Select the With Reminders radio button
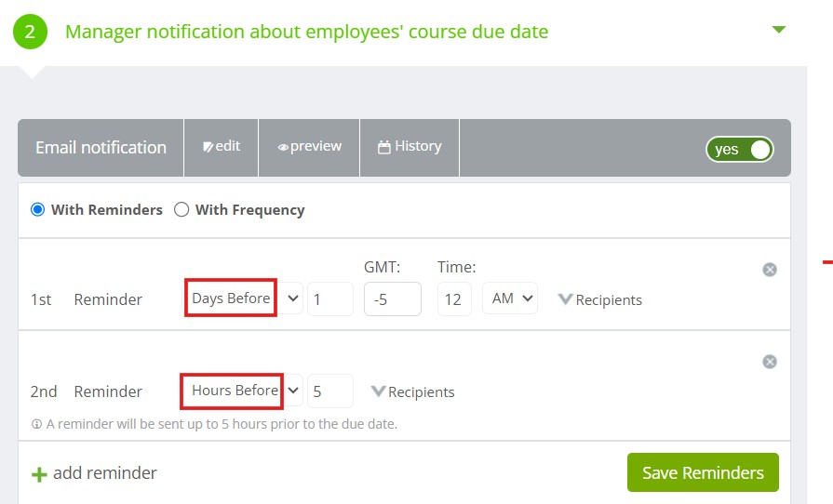The image size is (833, 504). [x=38, y=209]
